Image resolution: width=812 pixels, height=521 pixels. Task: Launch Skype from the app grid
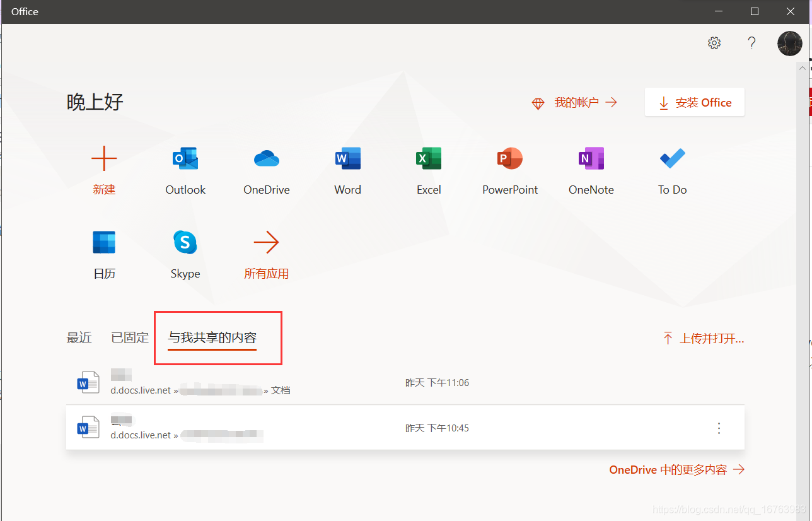pos(185,242)
